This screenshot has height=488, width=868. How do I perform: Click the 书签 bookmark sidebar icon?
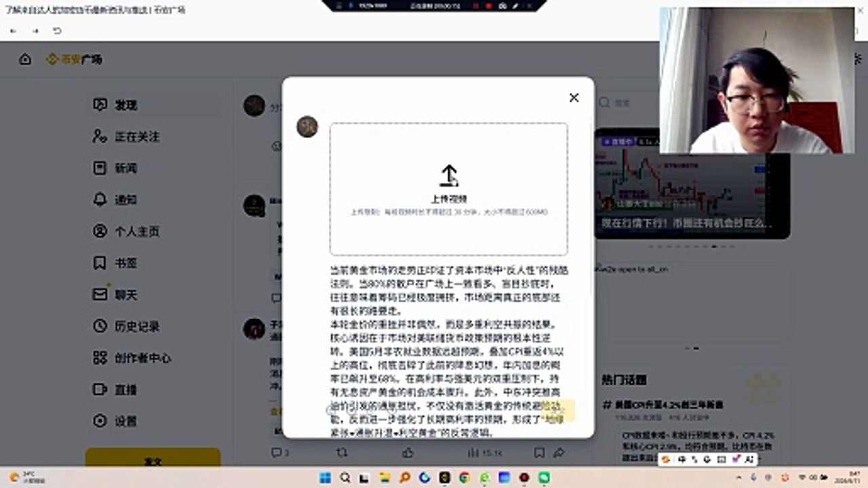click(100, 262)
